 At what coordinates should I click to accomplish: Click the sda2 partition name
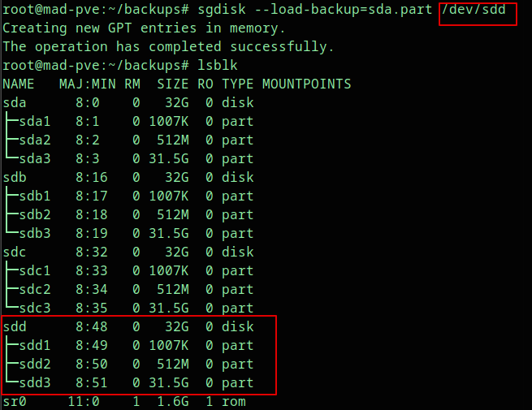tap(35, 140)
